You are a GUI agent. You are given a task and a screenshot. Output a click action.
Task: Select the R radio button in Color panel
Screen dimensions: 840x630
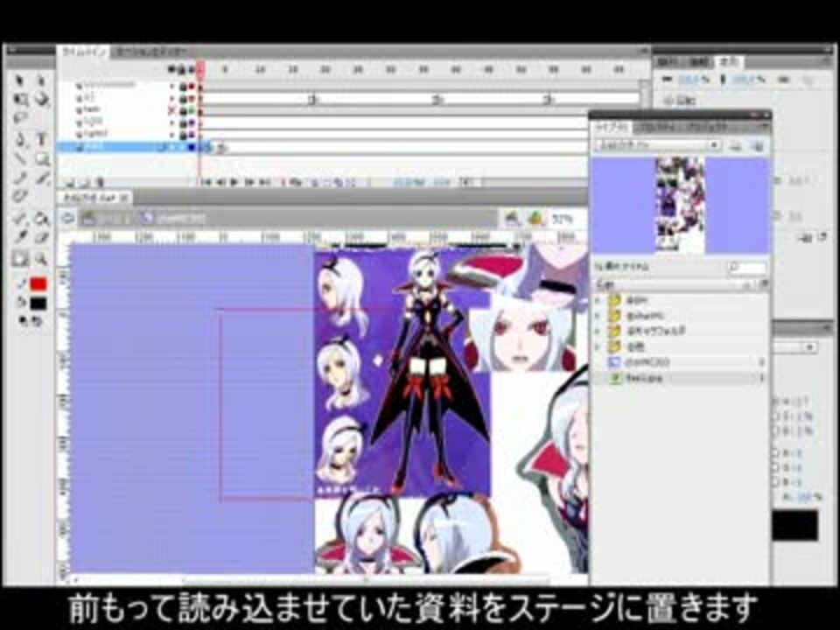[775, 453]
